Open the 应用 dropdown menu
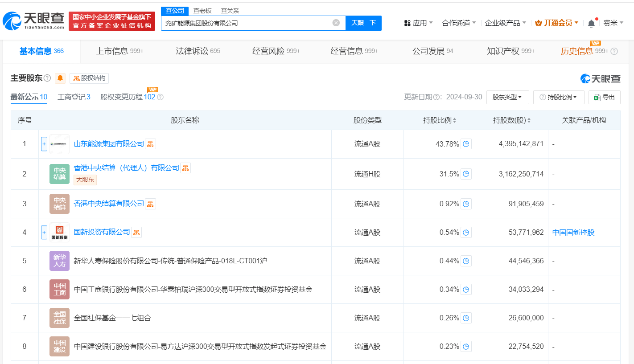The width and height of the screenshot is (634, 364). [418, 23]
